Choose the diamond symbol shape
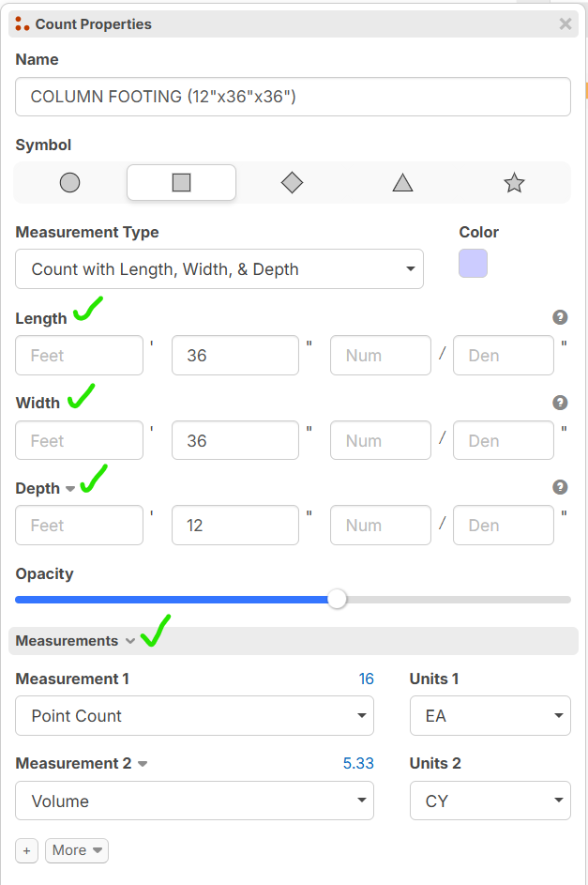The image size is (588, 885). coord(292,183)
